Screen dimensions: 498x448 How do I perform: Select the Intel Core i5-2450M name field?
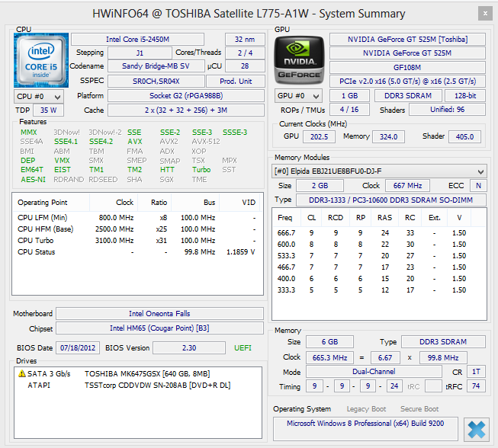137,40
